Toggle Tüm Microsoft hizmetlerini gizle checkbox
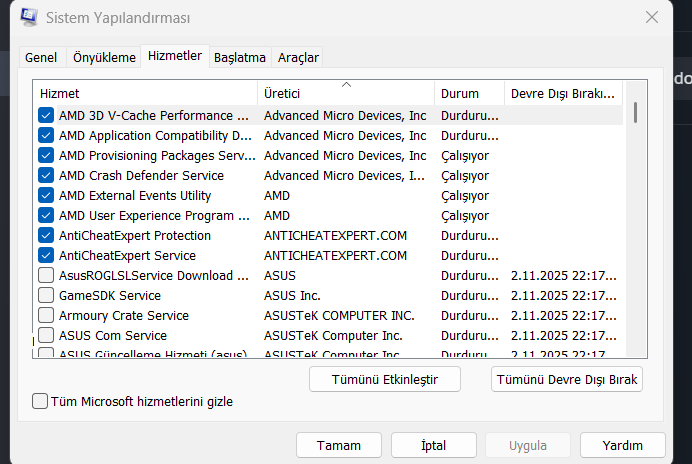Image resolution: width=692 pixels, height=464 pixels. coord(40,401)
